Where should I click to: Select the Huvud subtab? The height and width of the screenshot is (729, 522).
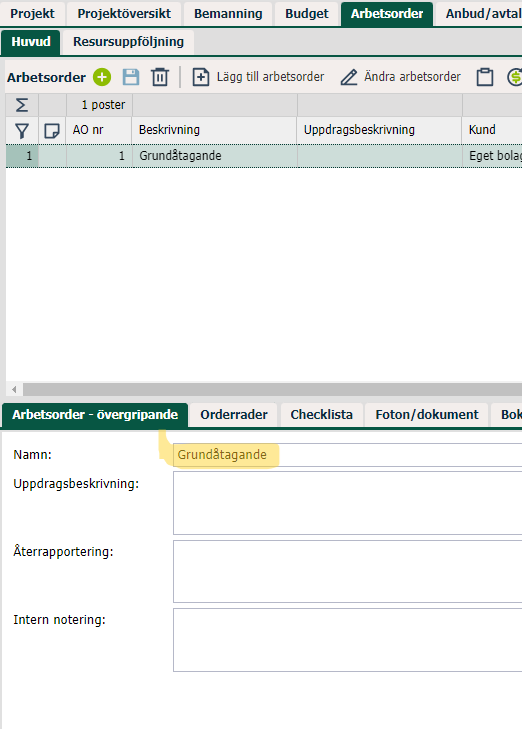coord(31,42)
